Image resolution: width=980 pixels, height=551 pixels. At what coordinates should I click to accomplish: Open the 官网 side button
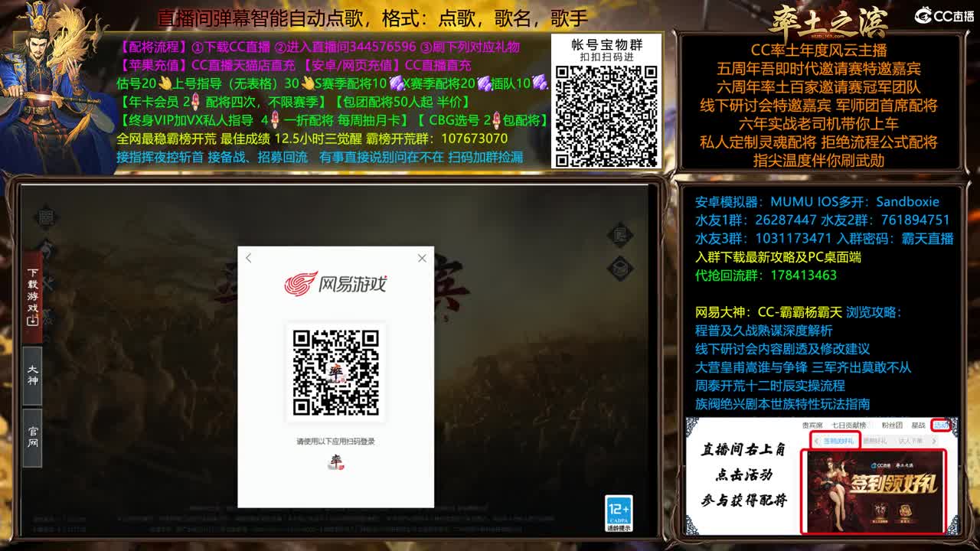click(32, 439)
